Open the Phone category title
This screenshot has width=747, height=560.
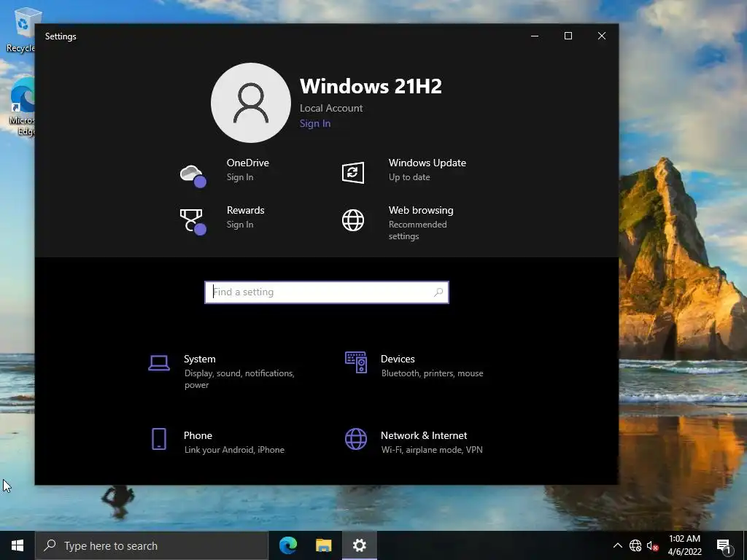[198, 435]
